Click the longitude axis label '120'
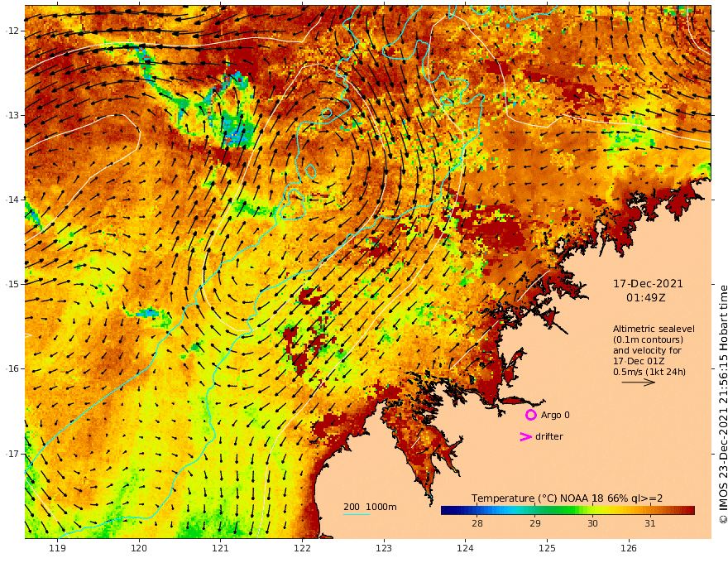The height and width of the screenshot is (563, 728). 139,548
